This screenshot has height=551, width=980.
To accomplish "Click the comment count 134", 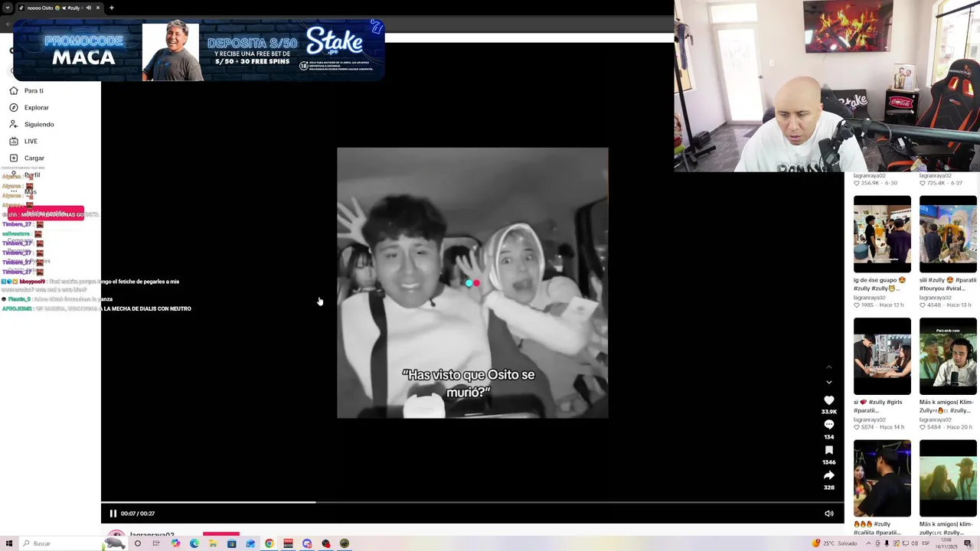I will (828, 437).
